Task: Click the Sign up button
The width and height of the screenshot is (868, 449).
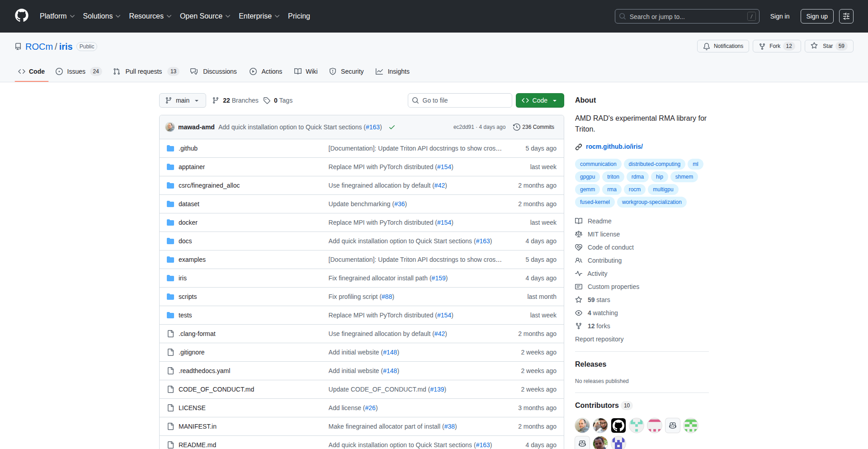Action: (817, 16)
